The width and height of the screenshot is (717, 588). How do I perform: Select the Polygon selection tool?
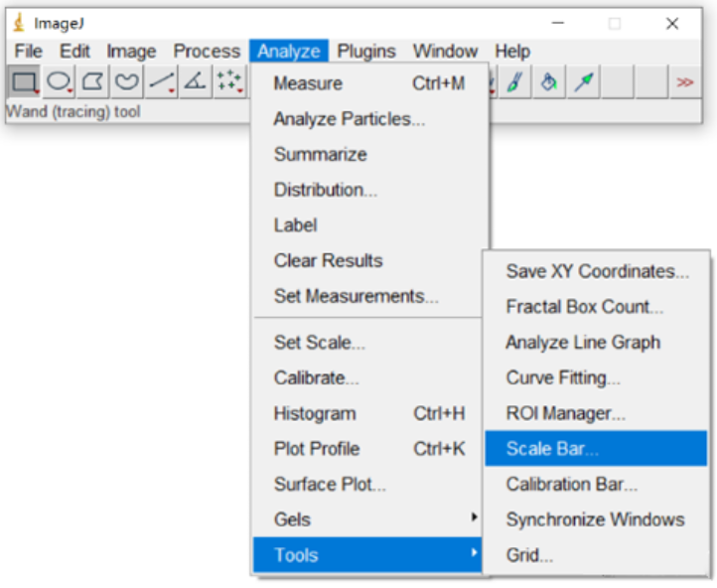[92, 82]
